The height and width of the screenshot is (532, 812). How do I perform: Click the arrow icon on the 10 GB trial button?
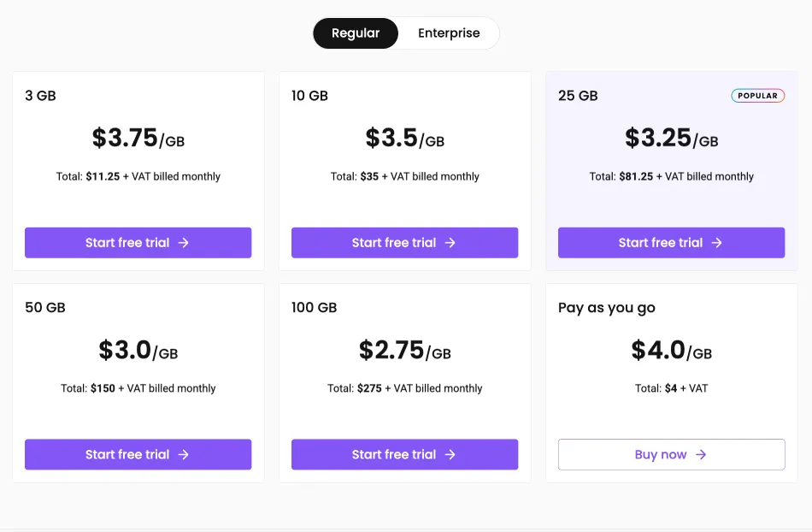pos(450,242)
